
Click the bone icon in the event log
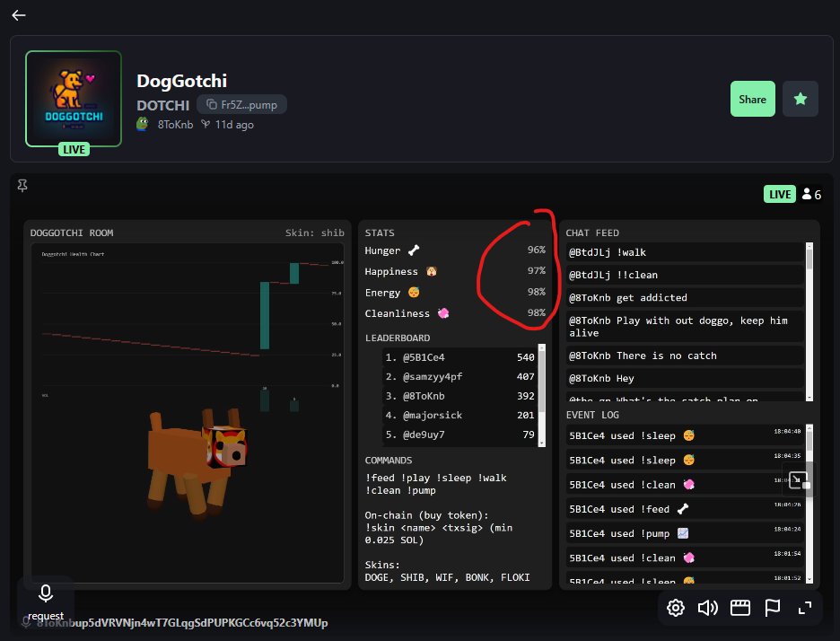683,509
